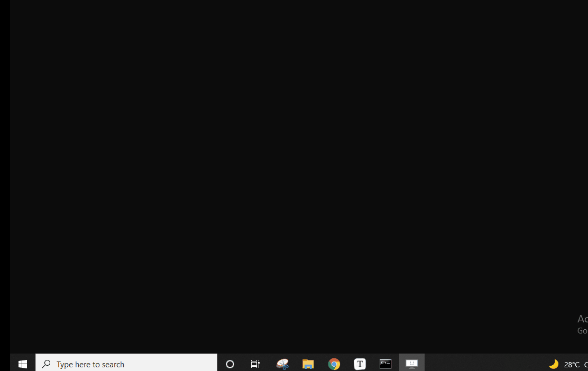588x371 pixels.
Task: Click the cut-off 'Go' settings watermark line
Action: 582,331
